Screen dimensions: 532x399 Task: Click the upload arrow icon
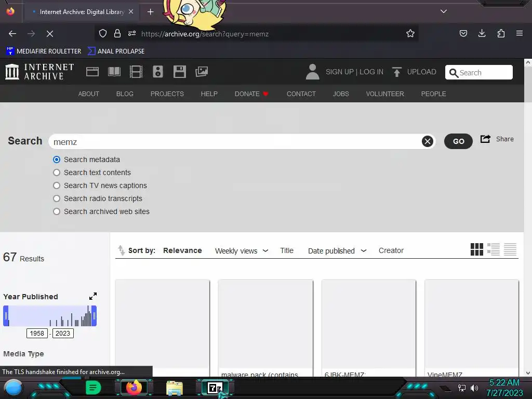(x=396, y=72)
